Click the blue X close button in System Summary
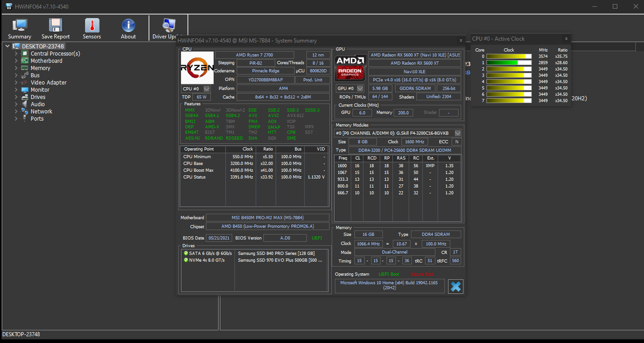 coord(456,287)
